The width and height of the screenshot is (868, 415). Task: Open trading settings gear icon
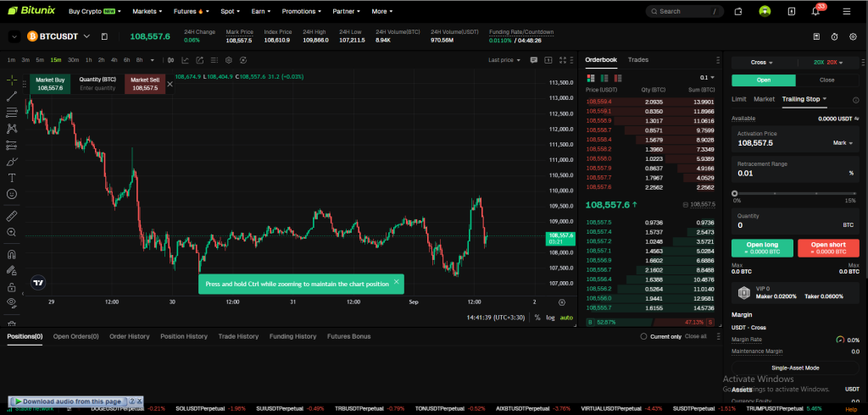click(852, 36)
